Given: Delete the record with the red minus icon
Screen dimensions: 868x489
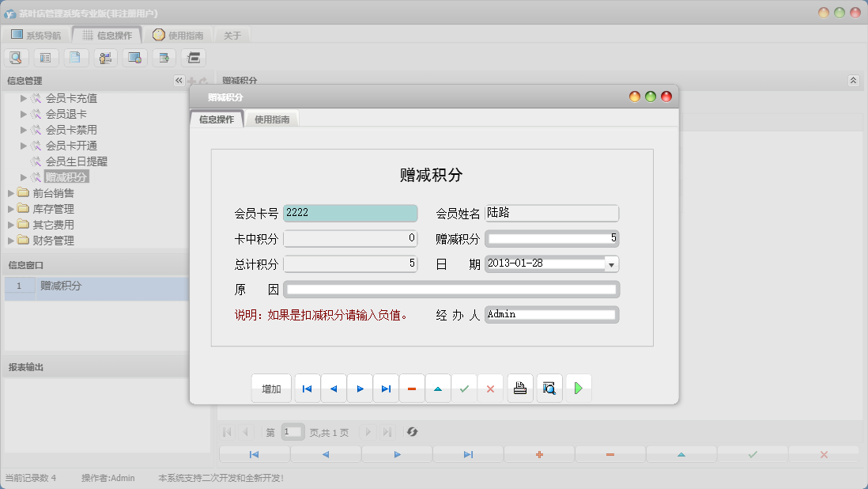Looking at the screenshot, I should pyautogui.click(x=412, y=388).
